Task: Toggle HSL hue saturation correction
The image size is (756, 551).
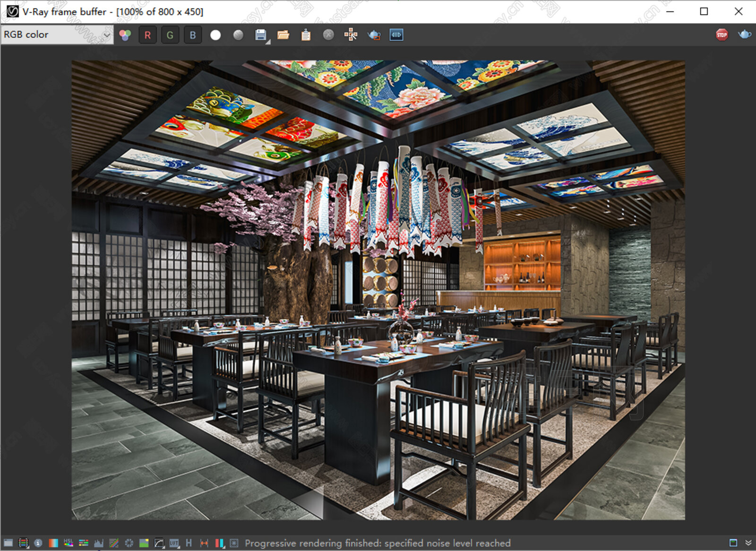Action: (x=69, y=543)
